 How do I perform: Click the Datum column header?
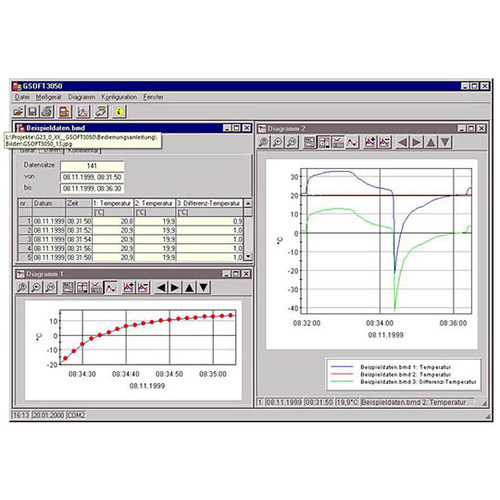(49, 203)
